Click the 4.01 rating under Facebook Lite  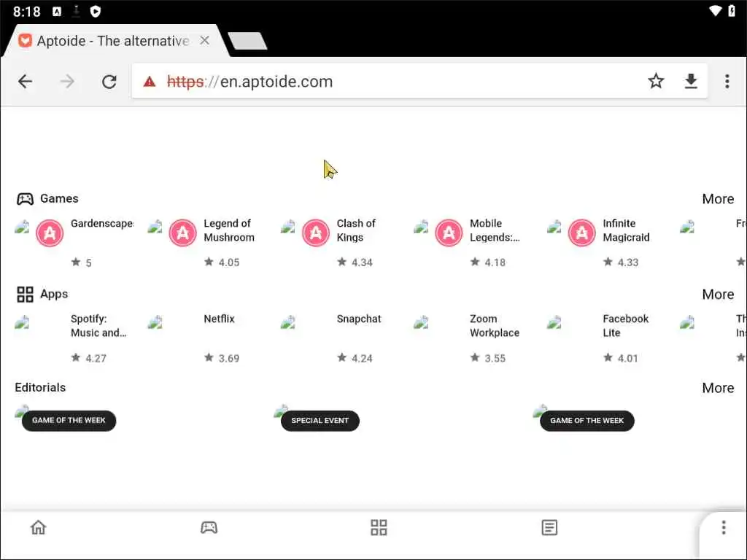tap(621, 358)
